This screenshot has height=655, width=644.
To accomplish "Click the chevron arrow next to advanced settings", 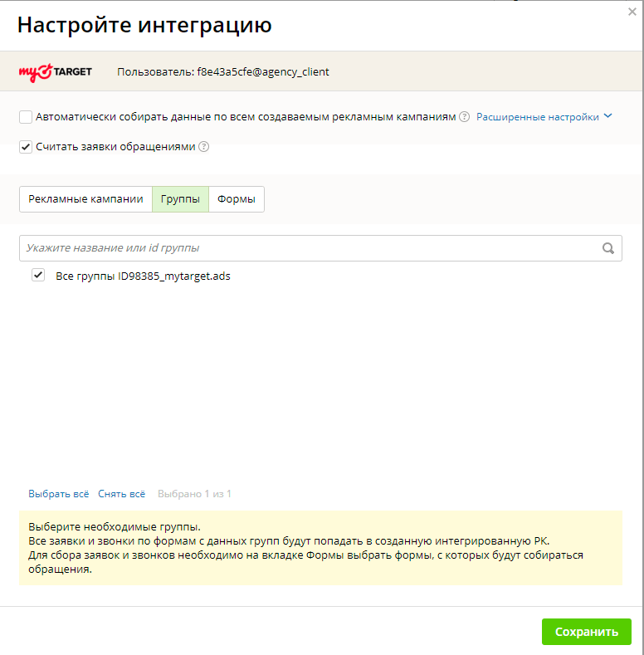I will click(x=608, y=116).
